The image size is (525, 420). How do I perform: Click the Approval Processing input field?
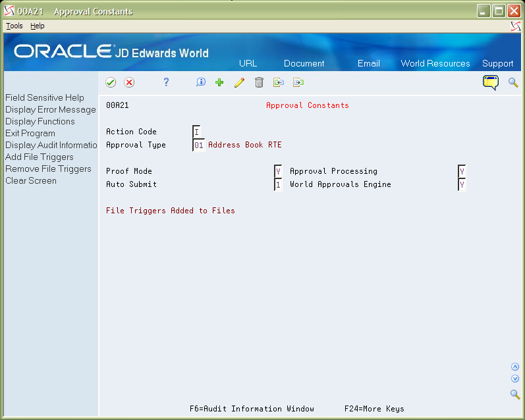coord(462,171)
